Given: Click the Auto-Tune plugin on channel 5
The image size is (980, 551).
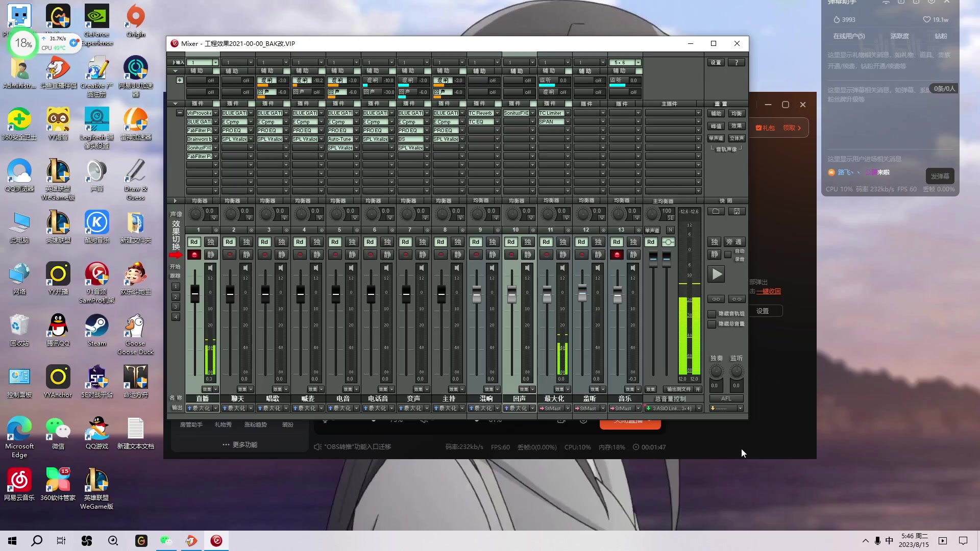Looking at the screenshot, I should click(x=338, y=139).
